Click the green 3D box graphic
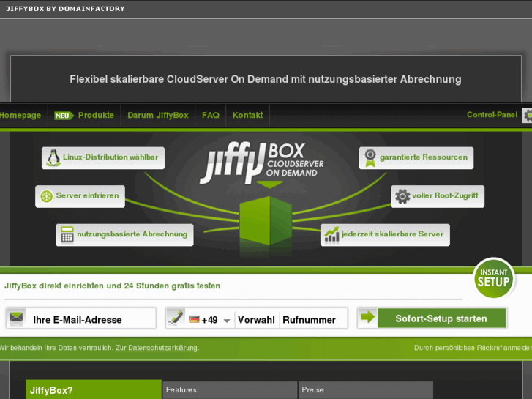This screenshot has width=532, height=399. (266, 220)
